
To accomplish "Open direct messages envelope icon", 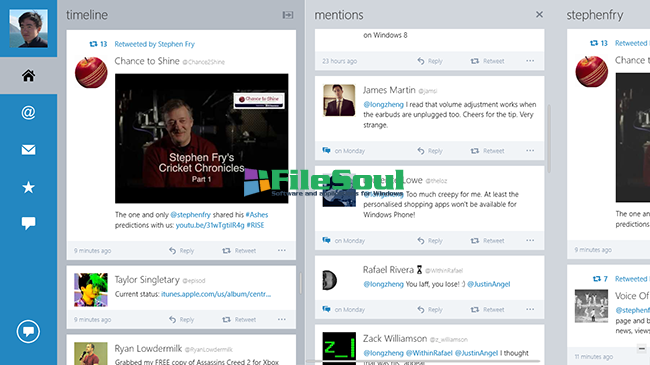I will [x=28, y=150].
